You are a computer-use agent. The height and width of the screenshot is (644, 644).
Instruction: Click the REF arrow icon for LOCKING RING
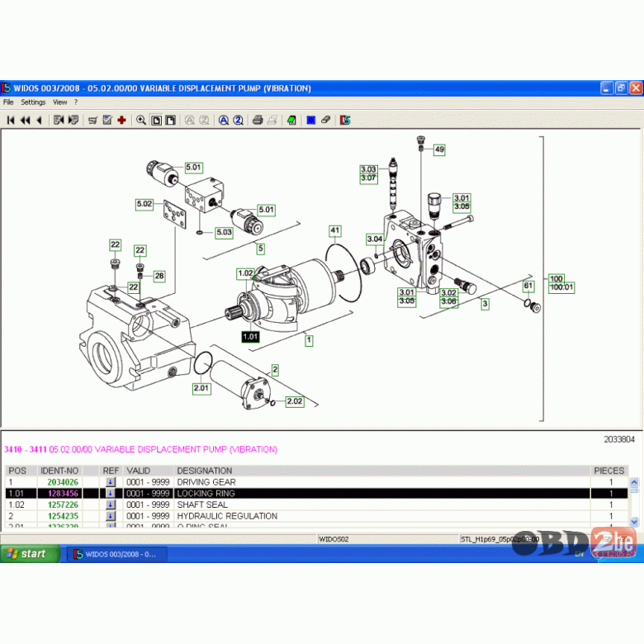coord(111,493)
